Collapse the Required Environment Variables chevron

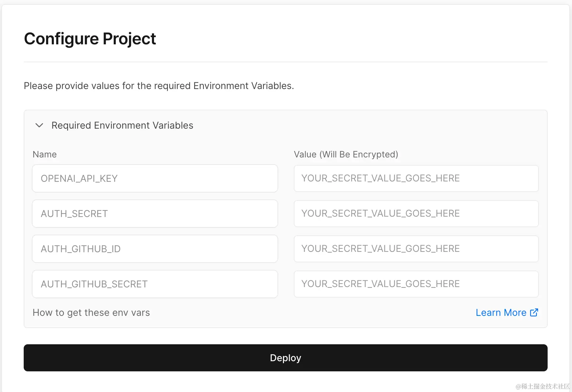coord(39,125)
